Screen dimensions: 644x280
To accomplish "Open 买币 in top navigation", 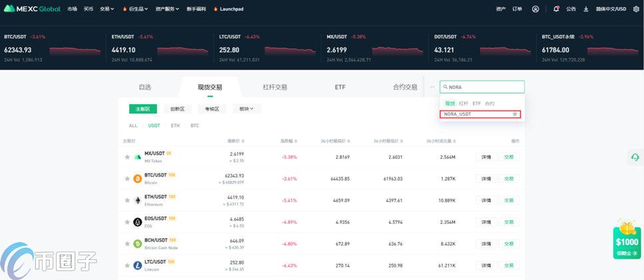I will [89, 9].
